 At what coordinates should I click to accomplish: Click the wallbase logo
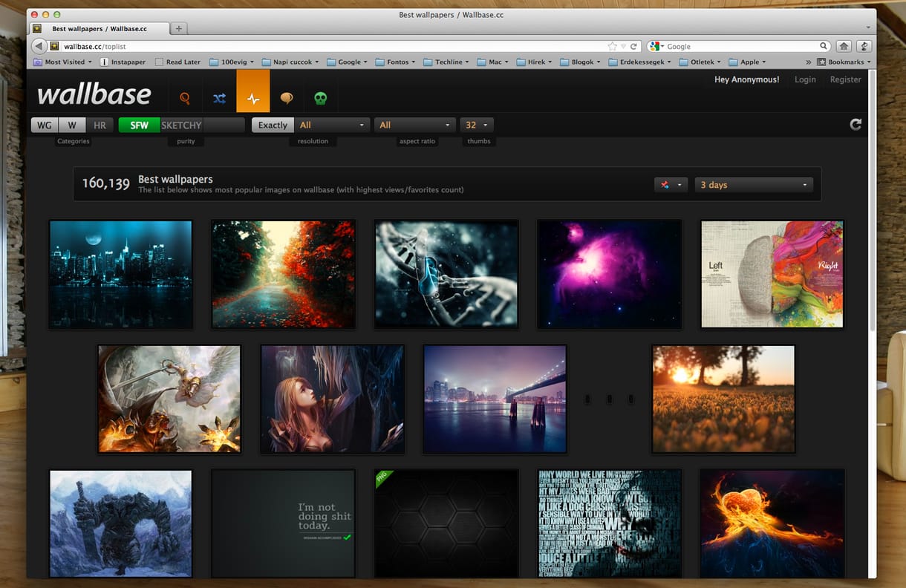[x=94, y=94]
